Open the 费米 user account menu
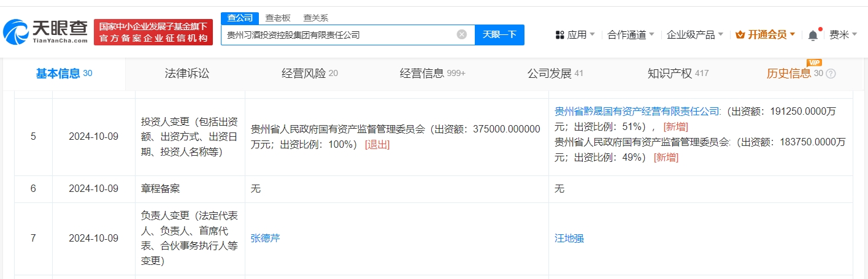This screenshot has width=868, height=279. 843,35
